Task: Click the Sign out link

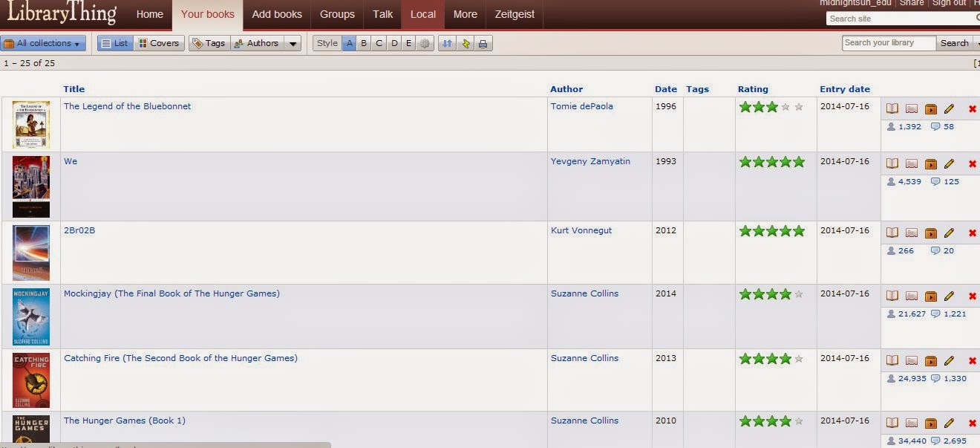Action: [x=949, y=3]
